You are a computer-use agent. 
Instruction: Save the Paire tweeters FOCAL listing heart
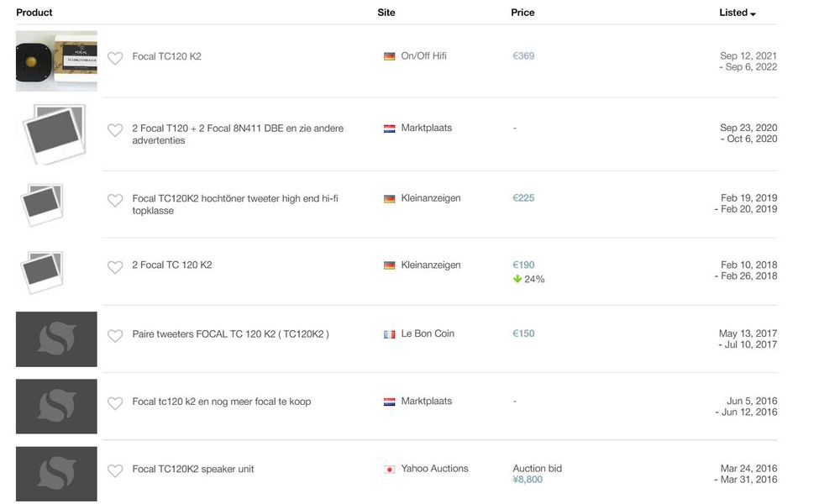tap(115, 336)
